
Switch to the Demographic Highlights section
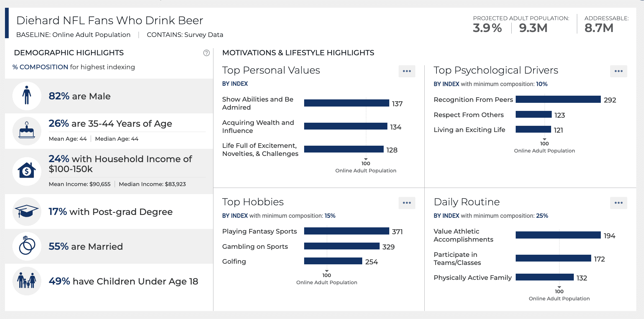[69, 52]
